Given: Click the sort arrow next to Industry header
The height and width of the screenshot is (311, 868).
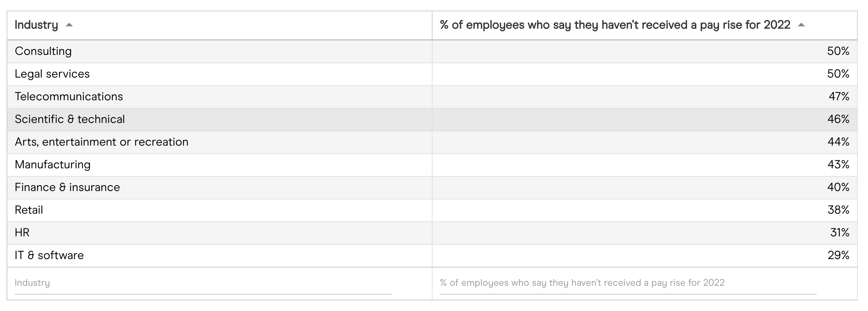Looking at the screenshot, I should point(69,25).
